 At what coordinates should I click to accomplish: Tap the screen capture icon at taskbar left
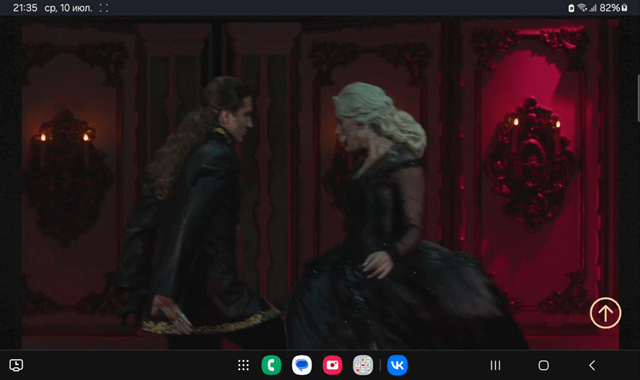click(16, 365)
